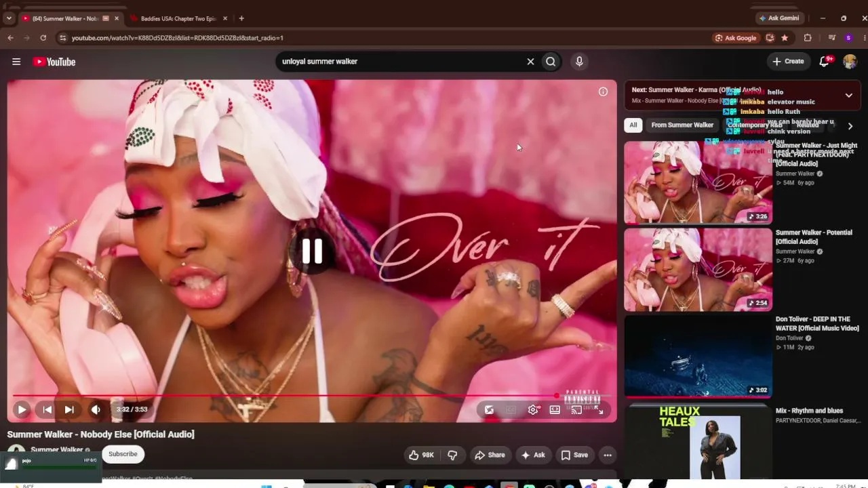The image size is (868, 488).
Task: Select the From Summer Walker chip
Action: point(682,125)
